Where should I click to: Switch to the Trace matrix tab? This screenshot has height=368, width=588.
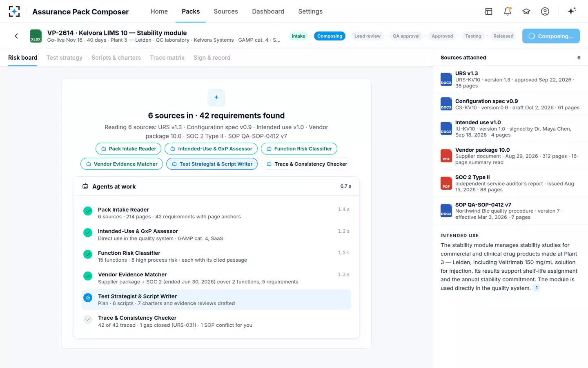click(167, 58)
